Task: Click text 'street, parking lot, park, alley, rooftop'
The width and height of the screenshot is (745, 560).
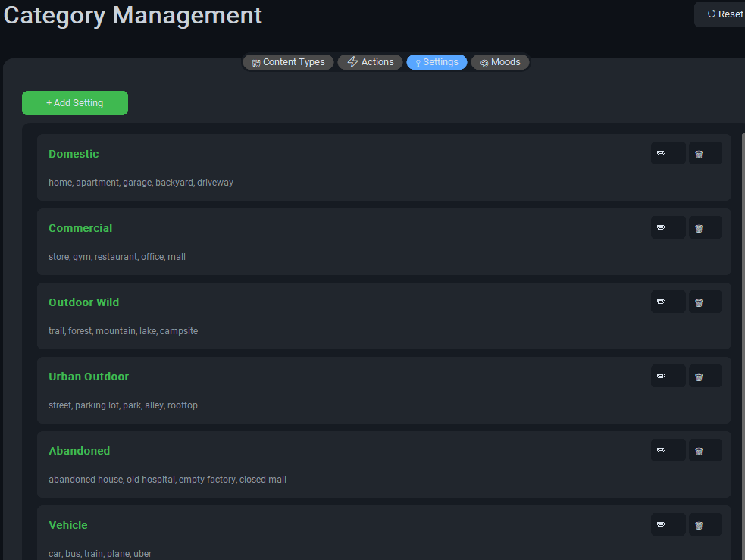Action: pyautogui.click(x=123, y=405)
